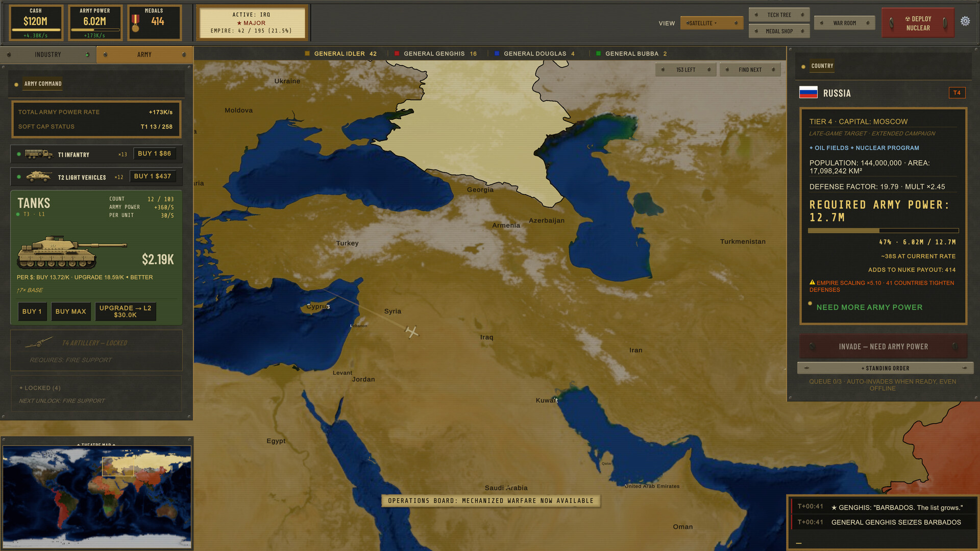The height and width of the screenshot is (551, 980).
Task: Select Turkey on the map
Action: pos(347,243)
